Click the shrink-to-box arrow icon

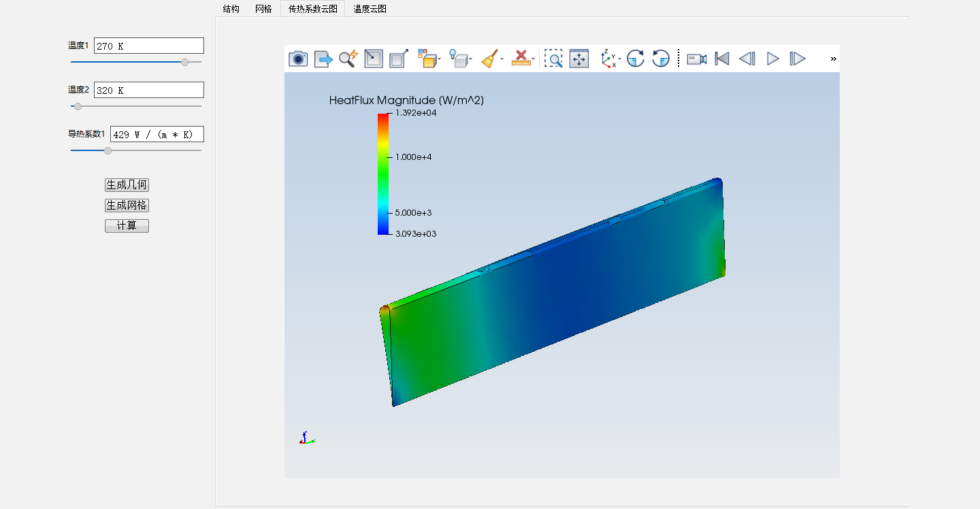click(x=374, y=59)
